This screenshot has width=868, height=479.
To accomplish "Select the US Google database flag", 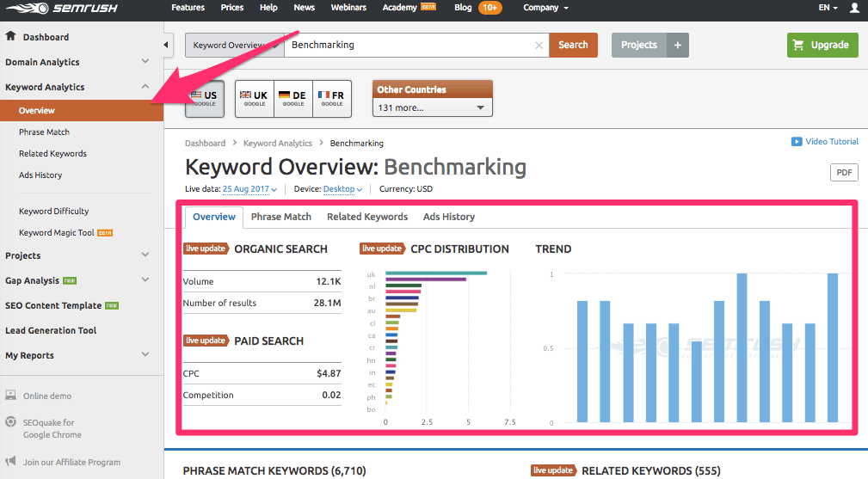I will [204, 98].
